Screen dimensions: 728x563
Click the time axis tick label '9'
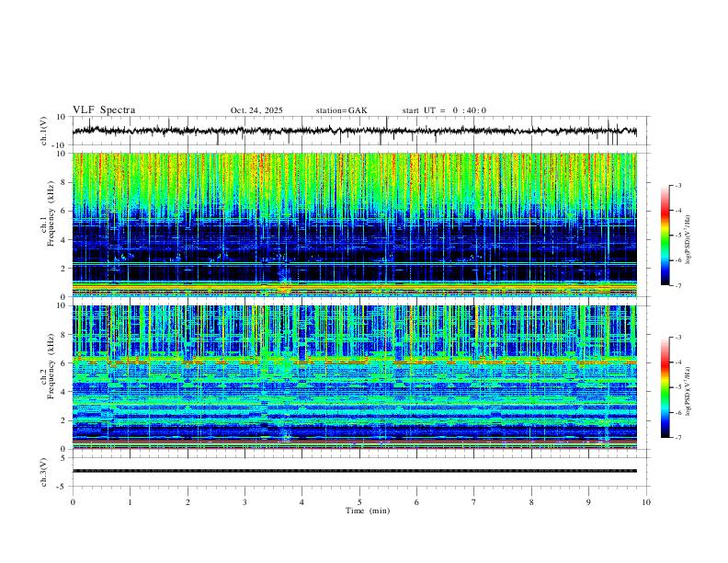coord(588,502)
